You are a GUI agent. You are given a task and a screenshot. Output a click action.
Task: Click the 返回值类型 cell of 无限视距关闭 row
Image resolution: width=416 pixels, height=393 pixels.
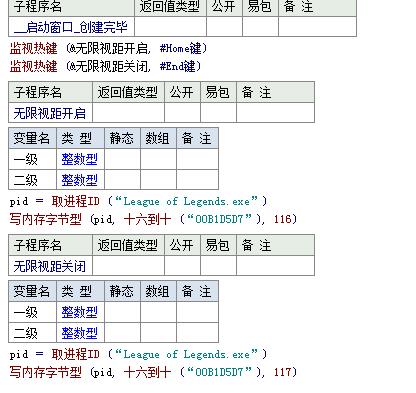pos(128,266)
